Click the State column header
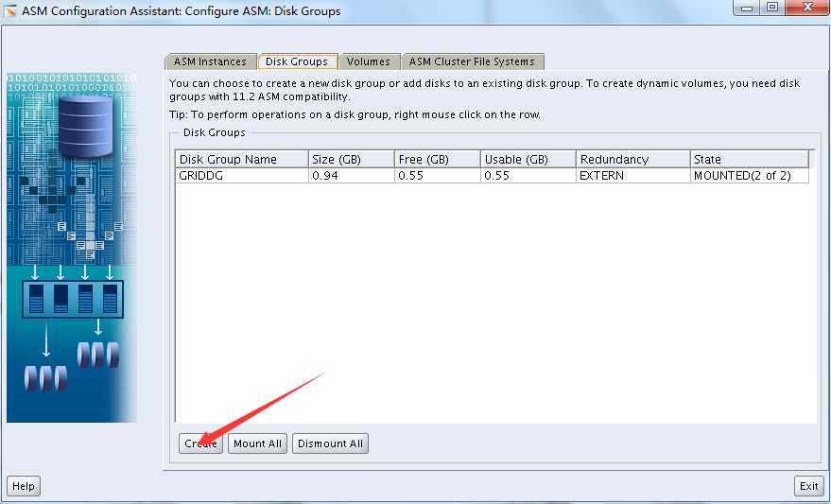Viewport: 831px width, 504px height. coord(750,160)
